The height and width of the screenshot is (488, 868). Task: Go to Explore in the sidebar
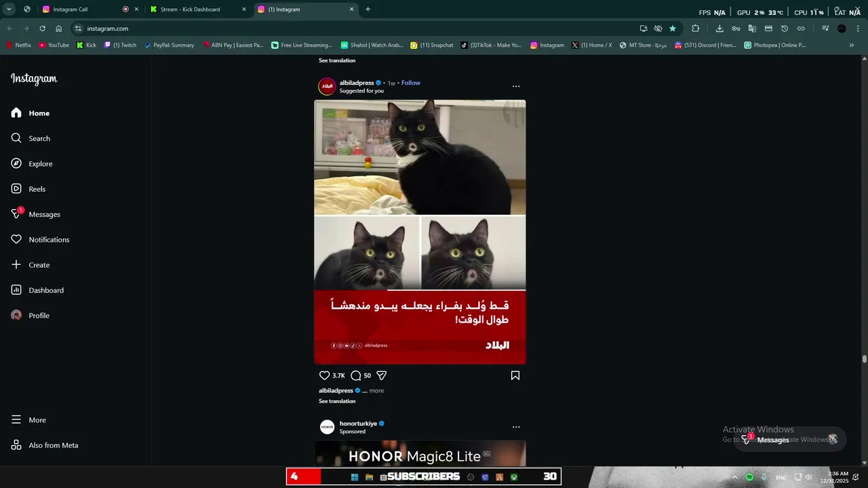tap(32, 163)
